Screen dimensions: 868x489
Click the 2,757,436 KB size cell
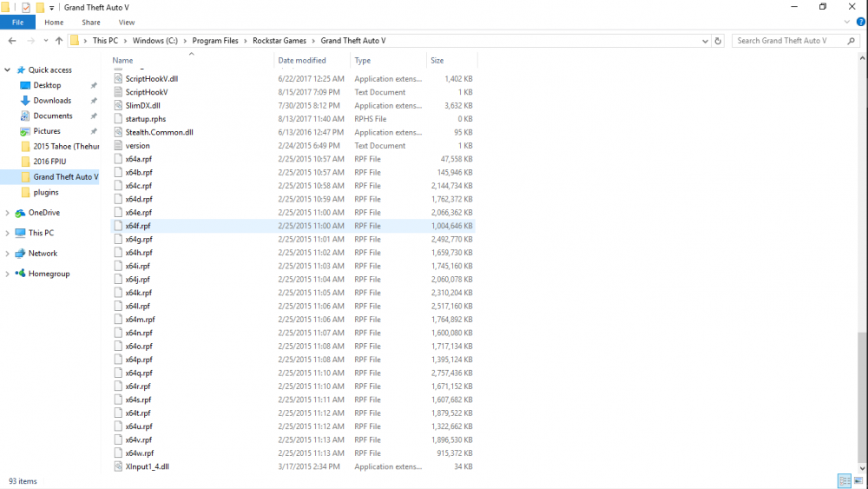[451, 373]
